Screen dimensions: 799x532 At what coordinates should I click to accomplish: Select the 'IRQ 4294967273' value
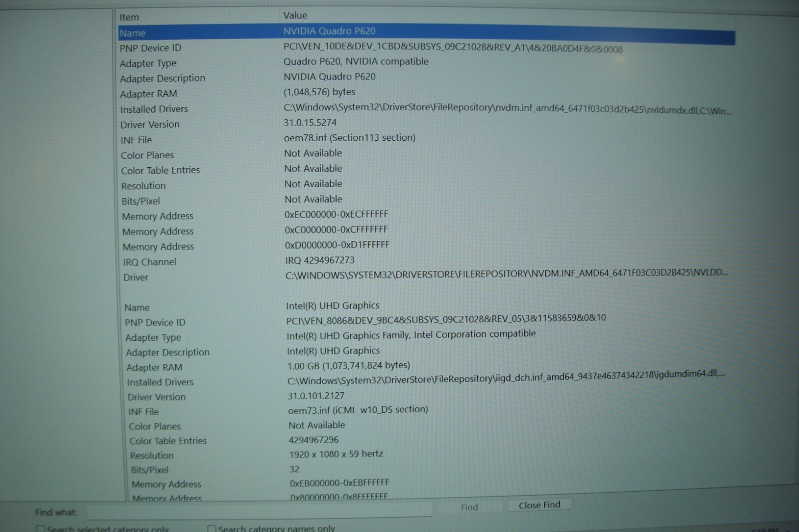click(x=320, y=260)
